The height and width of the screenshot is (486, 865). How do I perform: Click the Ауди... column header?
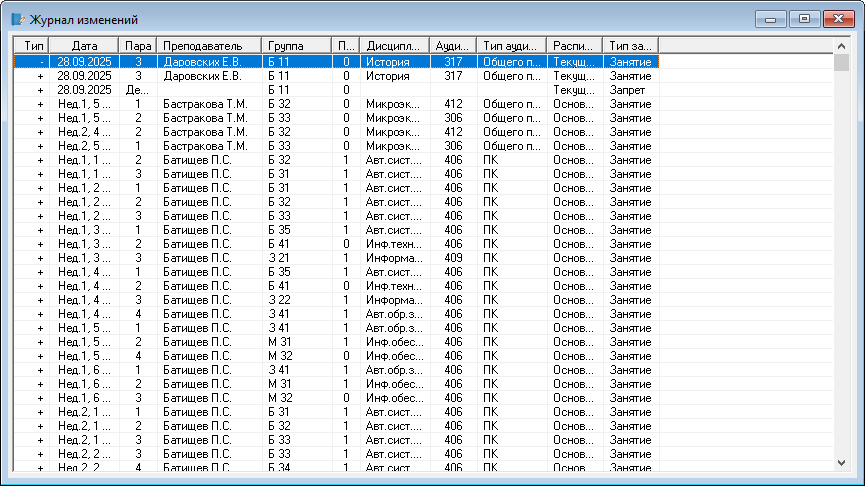pyautogui.click(x=453, y=46)
